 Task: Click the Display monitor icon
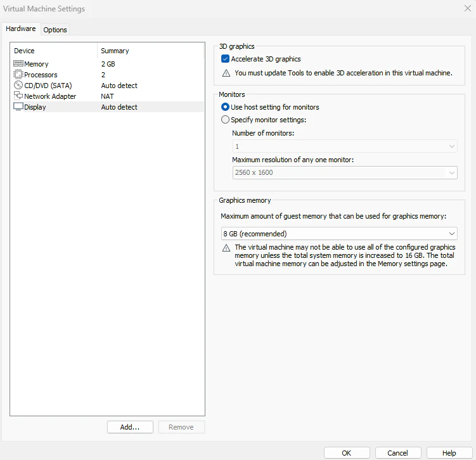[x=18, y=106]
